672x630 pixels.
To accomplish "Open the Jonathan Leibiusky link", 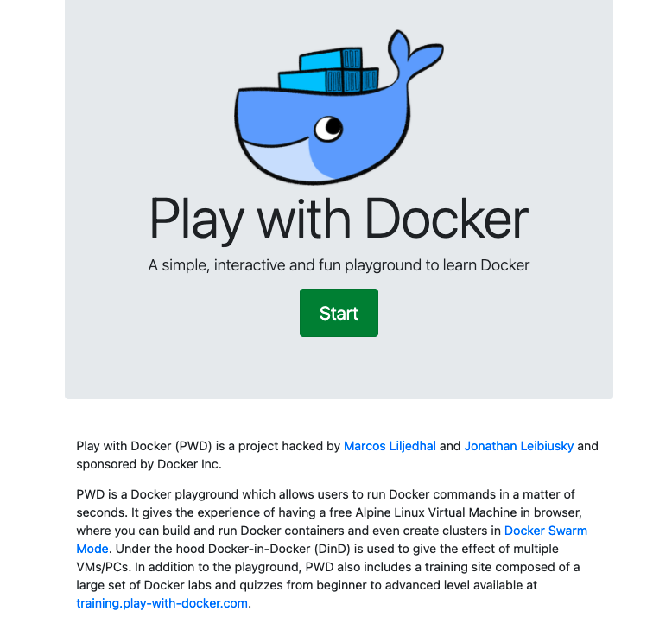I will point(518,446).
